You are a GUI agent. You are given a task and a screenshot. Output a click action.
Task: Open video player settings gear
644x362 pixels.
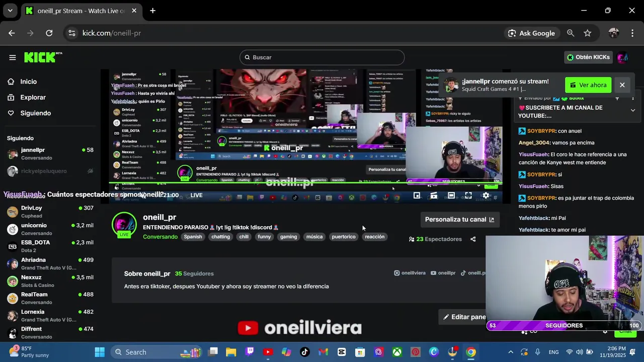[x=486, y=195]
